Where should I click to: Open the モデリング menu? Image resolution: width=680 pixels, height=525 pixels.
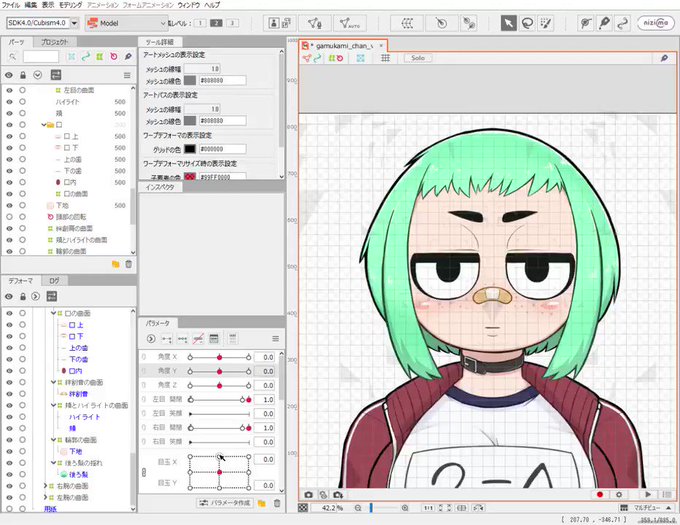click(x=70, y=5)
